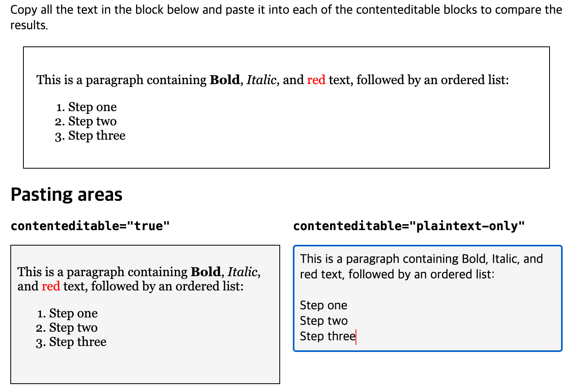Click the red colored word red in source block
Viewport: 569px width, 392px height.
coord(316,80)
